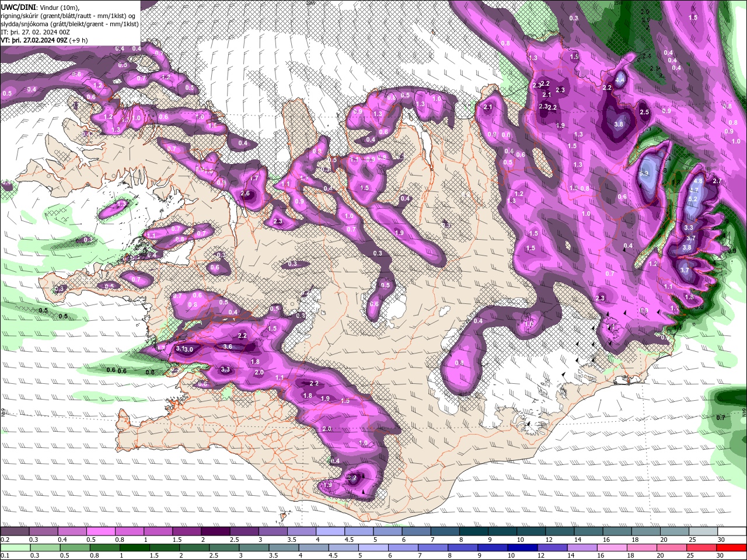
Task: Pick the navy blue swatch between 10 and 12, bottom row
Action: pos(522,548)
